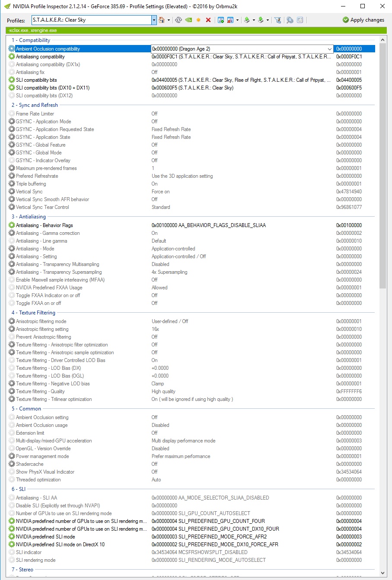The width and height of the screenshot is (392, 580).
Task: Select the GSYNC - Indicator Overlay row
Action: tap(191, 160)
